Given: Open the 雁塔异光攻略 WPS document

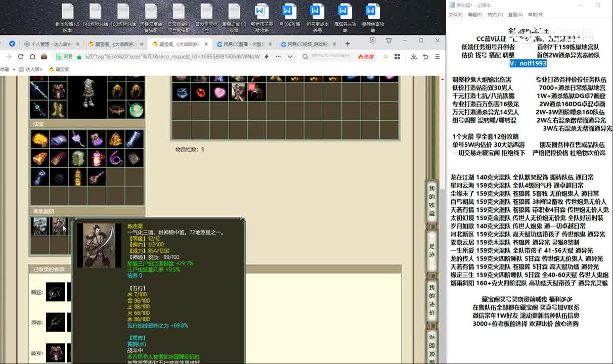Looking at the screenshot, I should pos(345,18).
